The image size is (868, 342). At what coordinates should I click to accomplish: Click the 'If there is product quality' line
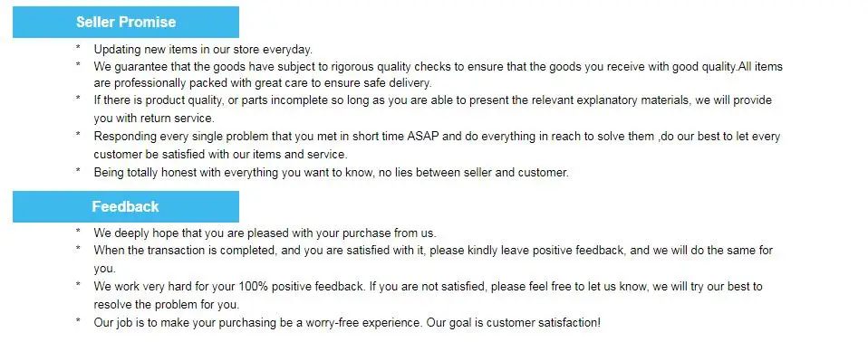432,100
